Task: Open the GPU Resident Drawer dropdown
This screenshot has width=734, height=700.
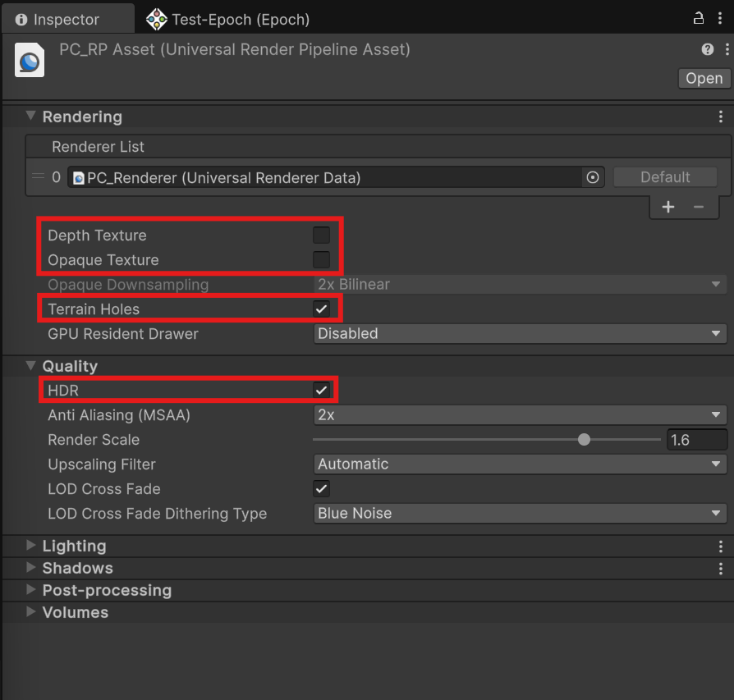Action: [x=520, y=334]
